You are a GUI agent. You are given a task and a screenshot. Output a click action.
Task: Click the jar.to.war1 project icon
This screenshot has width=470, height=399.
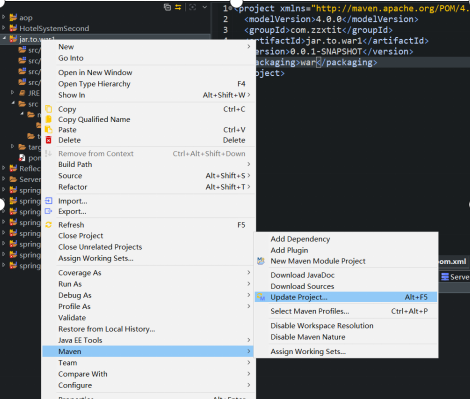click(13, 39)
